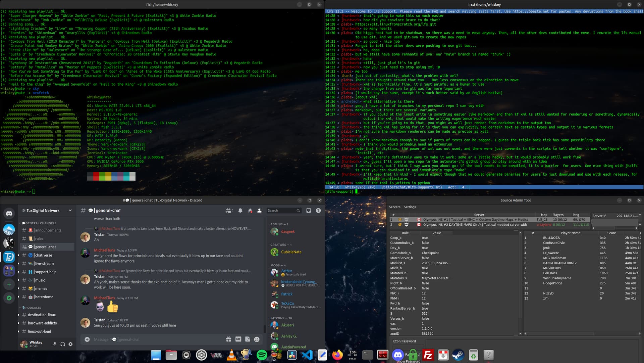Click down arrow on the rules list scrollbar

point(520,333)
